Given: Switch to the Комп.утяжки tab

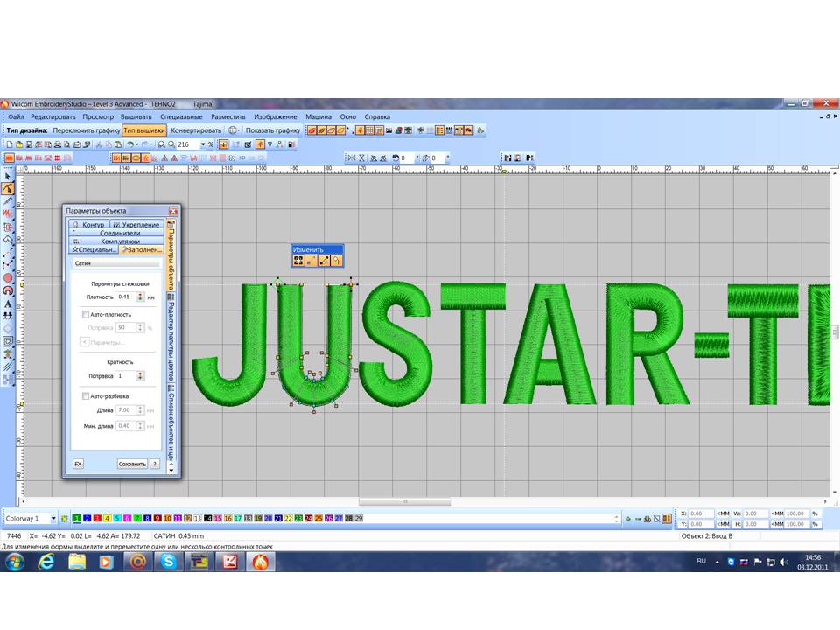Looking at the screenshot, I should (x=116, y=241).
